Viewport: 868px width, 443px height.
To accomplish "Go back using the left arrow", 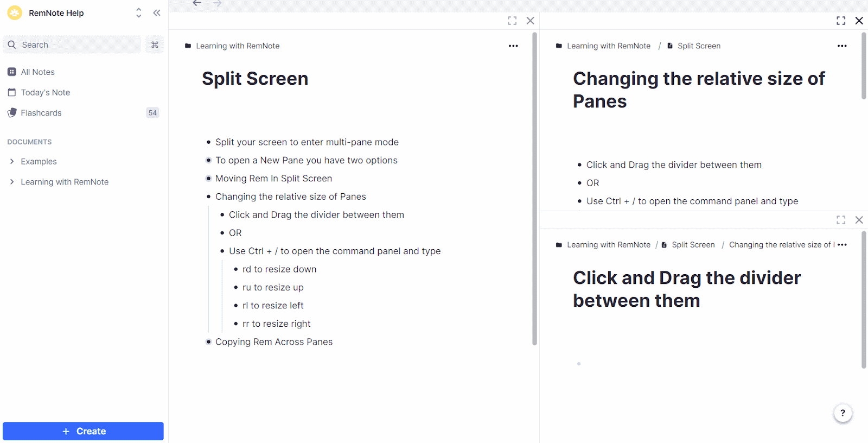I will coord(197,4).
